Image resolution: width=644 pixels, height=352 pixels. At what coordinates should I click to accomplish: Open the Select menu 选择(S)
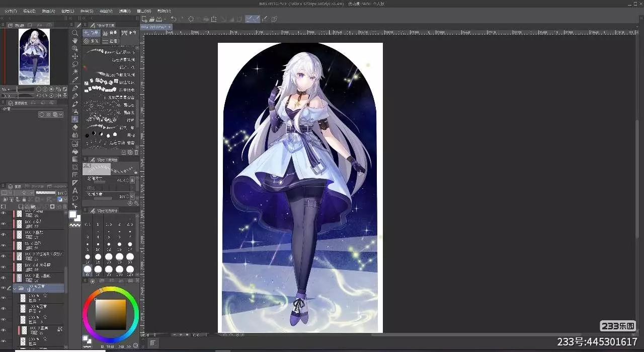pos(87,11)
